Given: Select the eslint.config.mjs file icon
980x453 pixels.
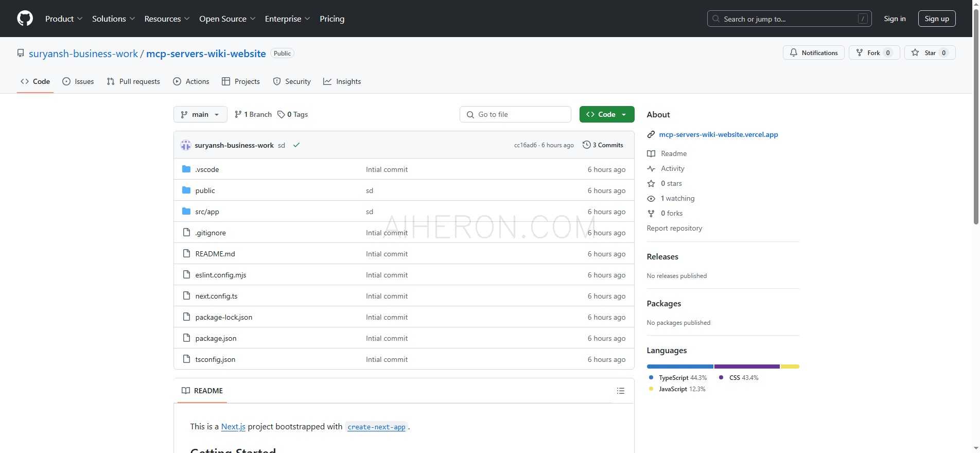Looking at the screenshot, I should tap(186, 275).
